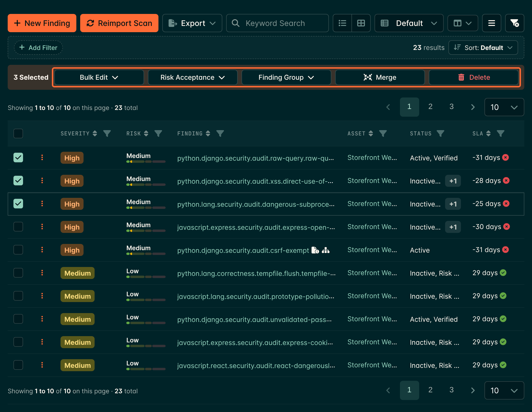532x412 pixels.
Task: Uncheck the raw-query finding row
Action: [18, 158]
